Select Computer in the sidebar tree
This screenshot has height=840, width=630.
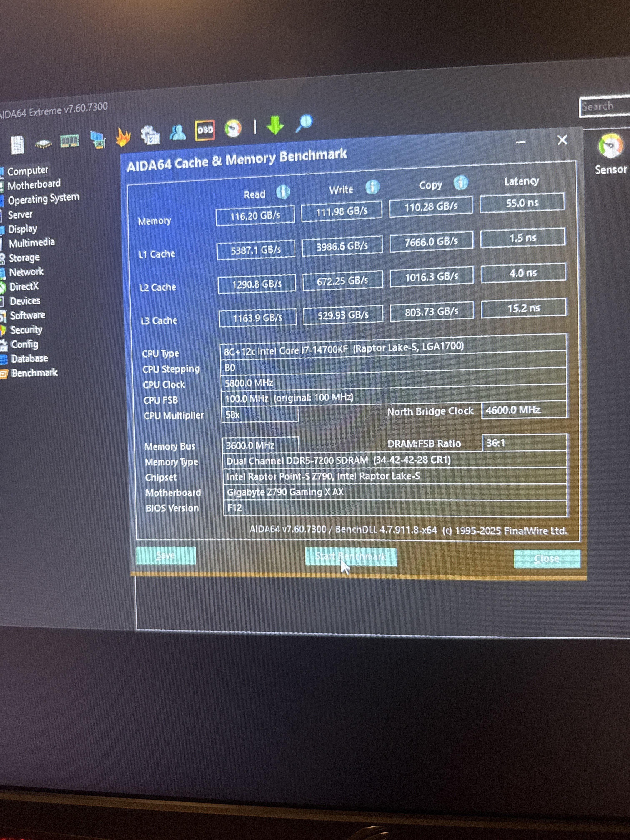(x=28, y=171)
